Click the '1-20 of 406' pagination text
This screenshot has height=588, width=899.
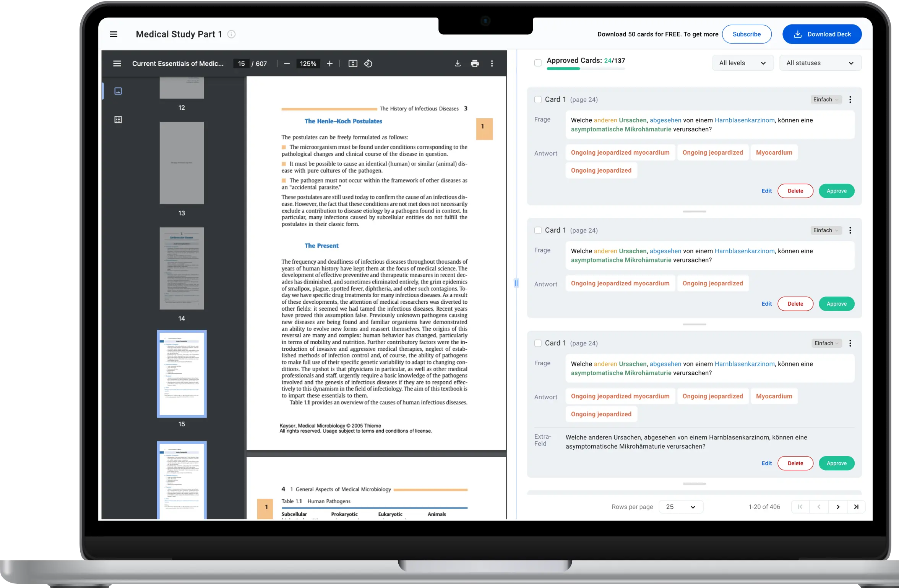pos(764,507)
